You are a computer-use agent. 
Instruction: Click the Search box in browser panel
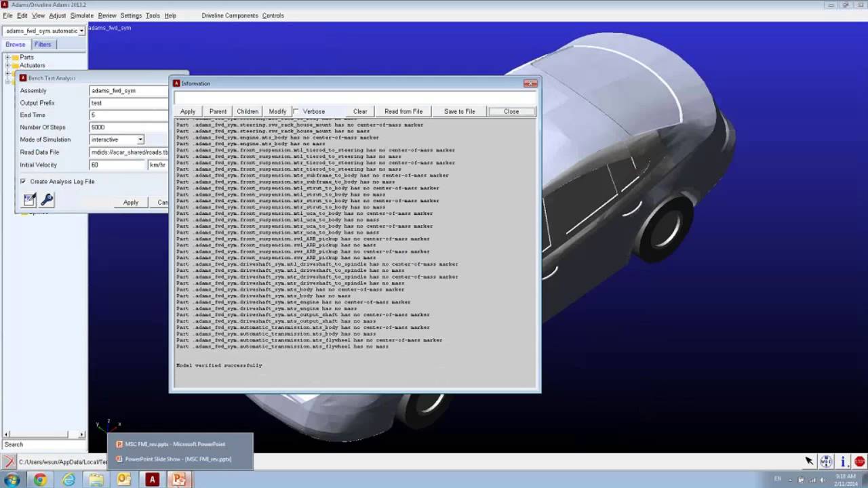tap(44, 445)
